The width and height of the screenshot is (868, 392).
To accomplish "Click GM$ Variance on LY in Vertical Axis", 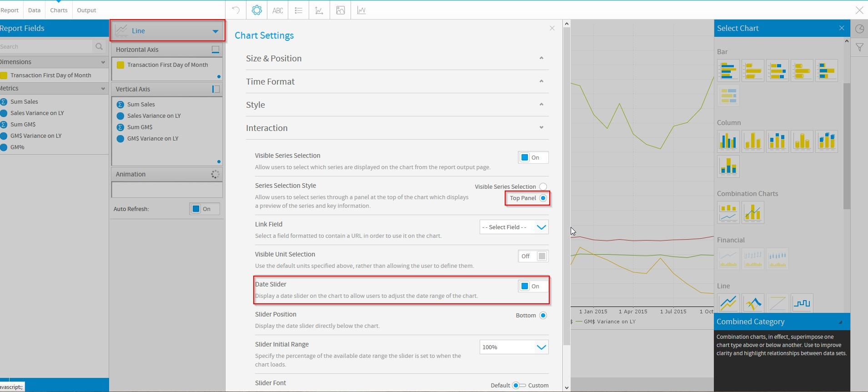I will coord(152,138).
